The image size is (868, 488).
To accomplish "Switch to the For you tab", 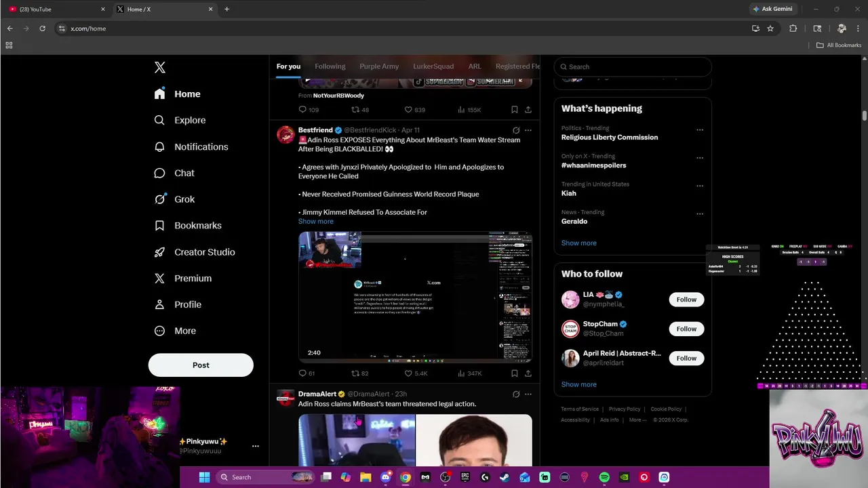I will click(x=288, y=66).
